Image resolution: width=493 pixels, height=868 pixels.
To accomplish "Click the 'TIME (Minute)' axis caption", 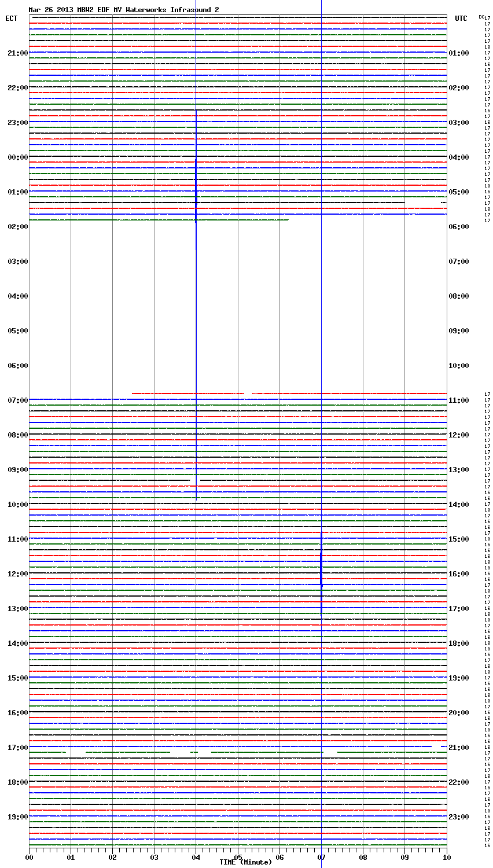I will pos(245,862).
